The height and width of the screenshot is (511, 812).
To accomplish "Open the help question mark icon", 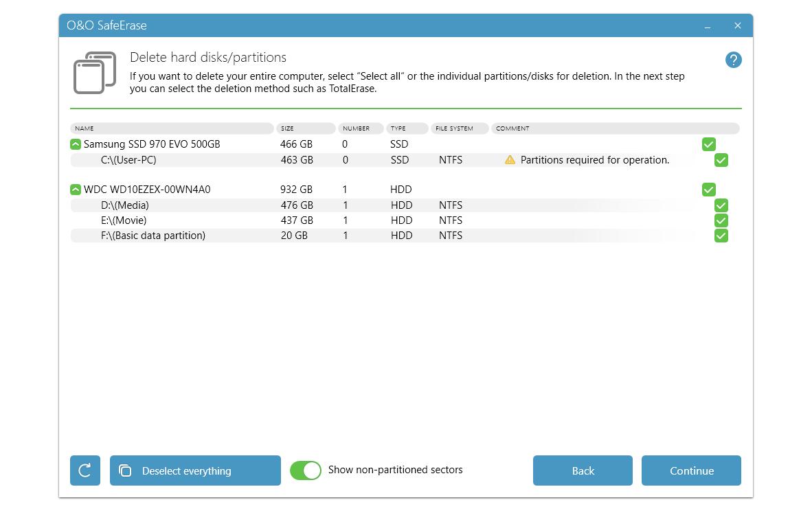I will (733, 60).
